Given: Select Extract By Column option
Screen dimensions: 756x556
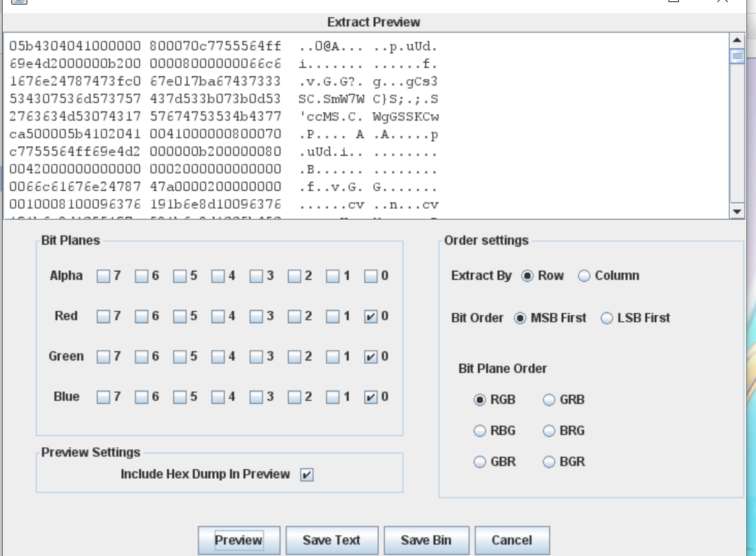Looking at the screenshot, I should [x=585, y=276].
